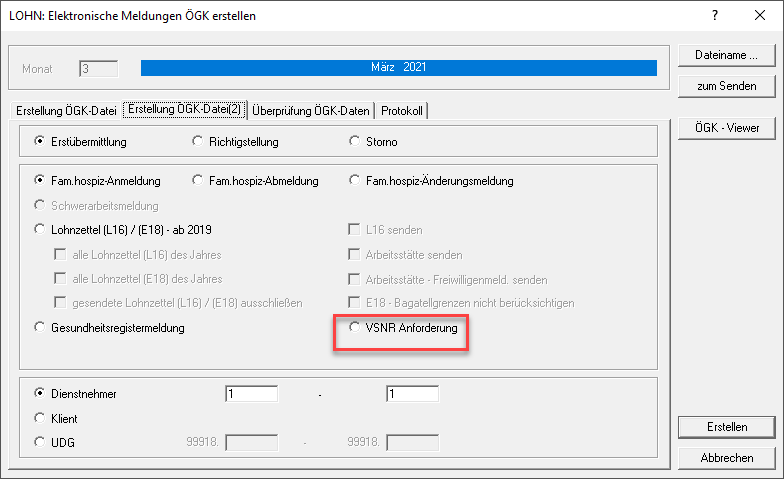The height and width of the screenshot is (479, 784).
Task: Close the ÖGK dialog window
Action: 759,16
